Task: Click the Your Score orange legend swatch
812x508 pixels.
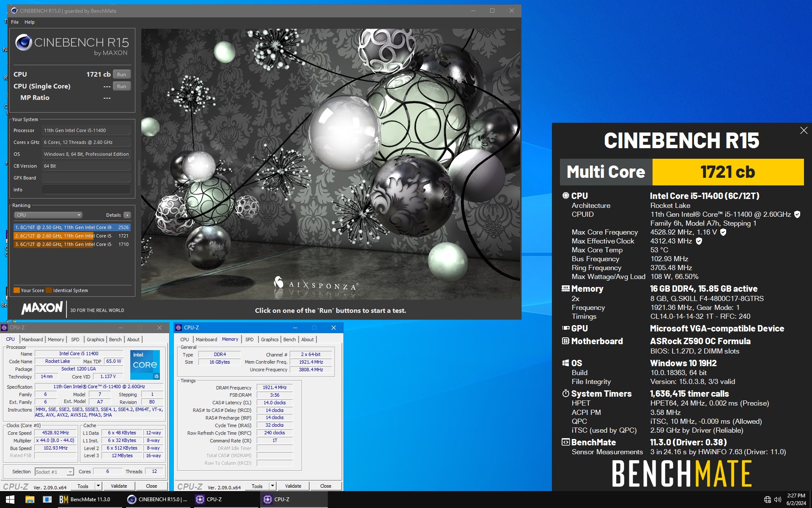Action: coord(17,290)
